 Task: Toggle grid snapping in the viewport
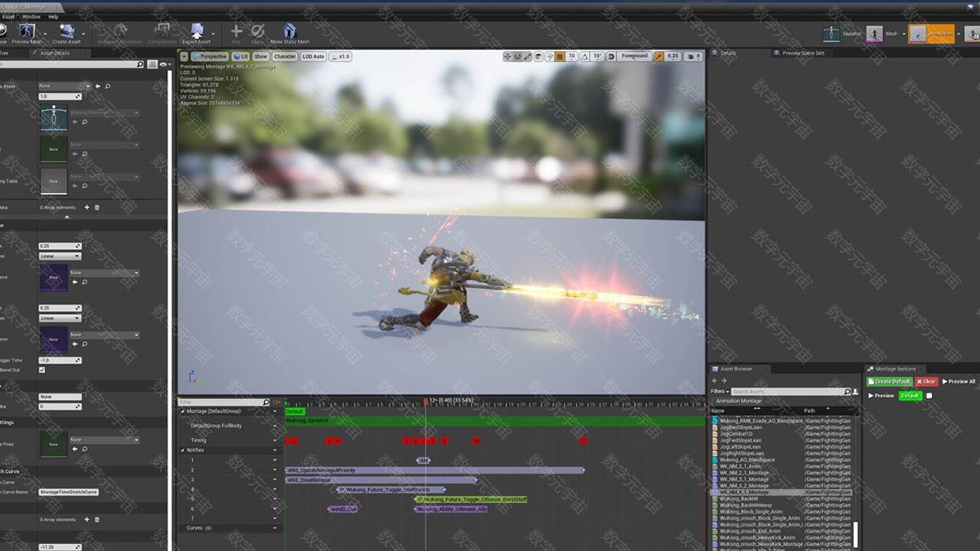click(560, 57)
